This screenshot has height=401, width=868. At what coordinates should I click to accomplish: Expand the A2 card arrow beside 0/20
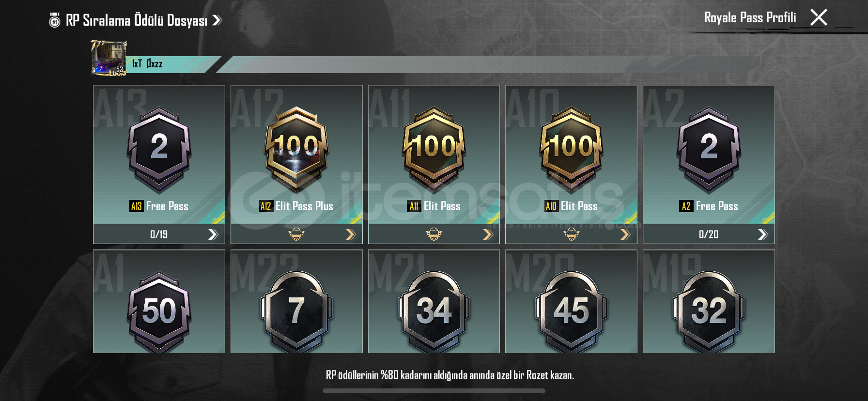click(x=763, y=234)
